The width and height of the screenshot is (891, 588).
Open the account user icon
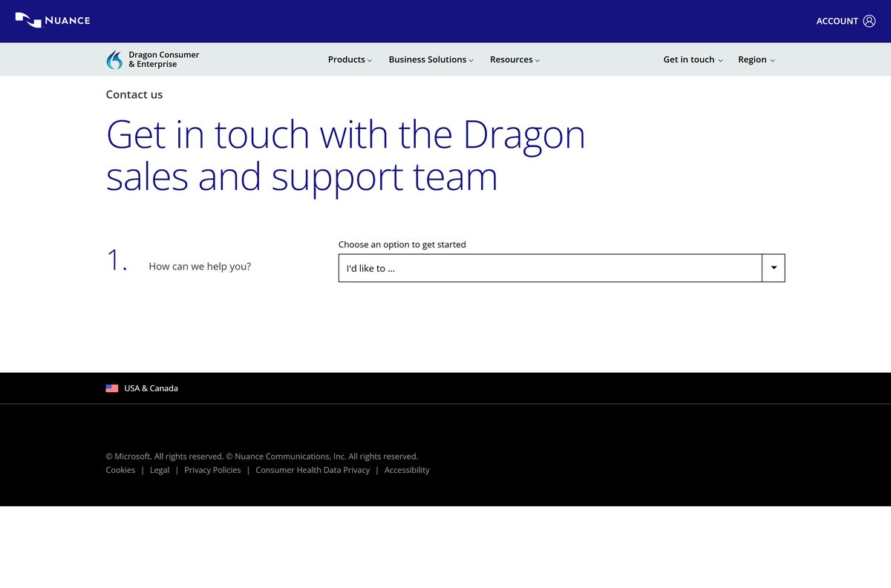tap(869, 21)
